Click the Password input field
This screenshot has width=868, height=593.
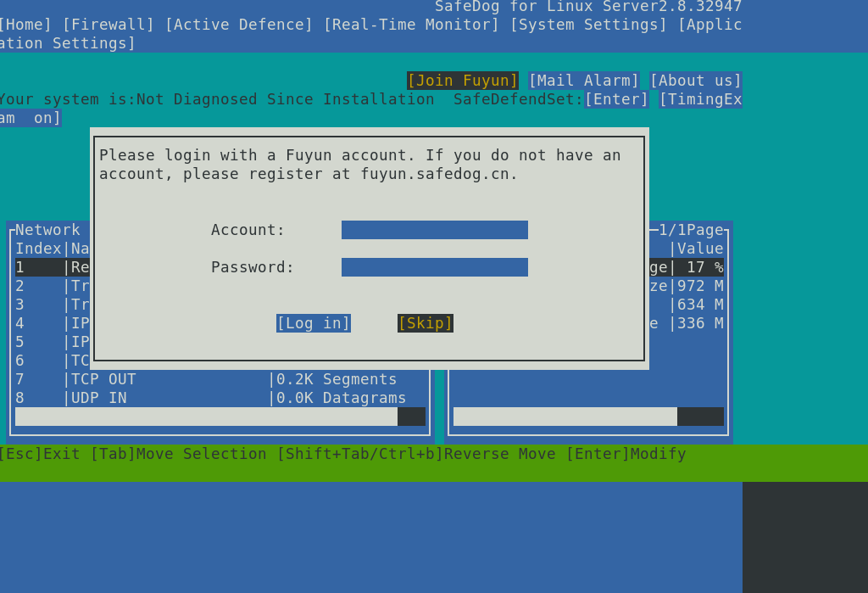(435, 267)
